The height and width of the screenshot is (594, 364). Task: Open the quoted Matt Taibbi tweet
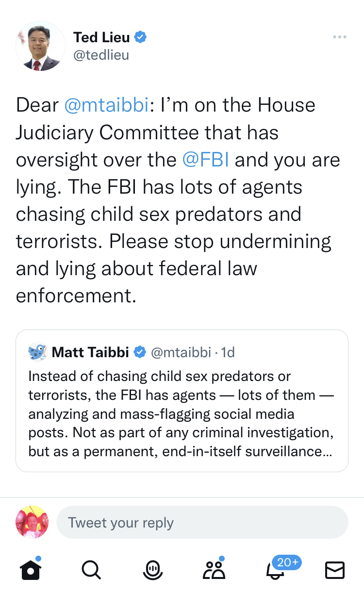(182, 413)
